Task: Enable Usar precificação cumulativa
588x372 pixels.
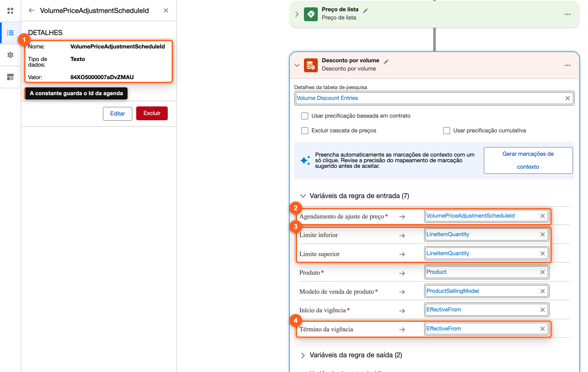Action: point(447,130)
